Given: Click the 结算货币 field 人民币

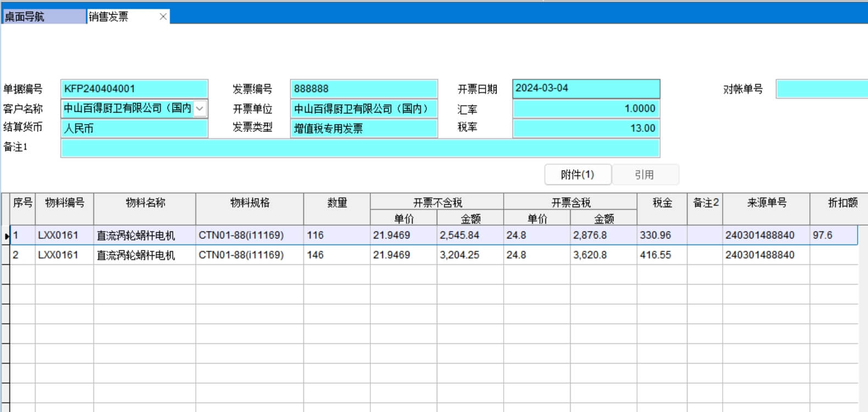Looking at the screenshot, I should [134, 128].
